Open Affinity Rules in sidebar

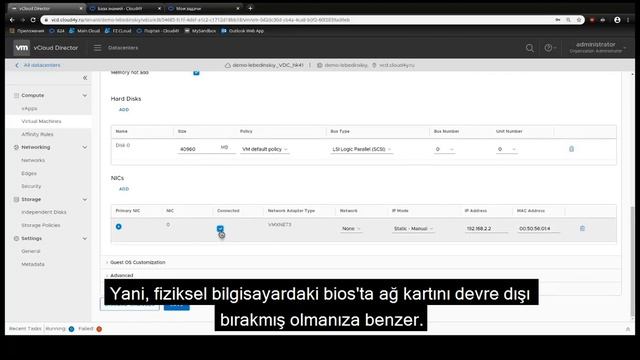(37, 134)
